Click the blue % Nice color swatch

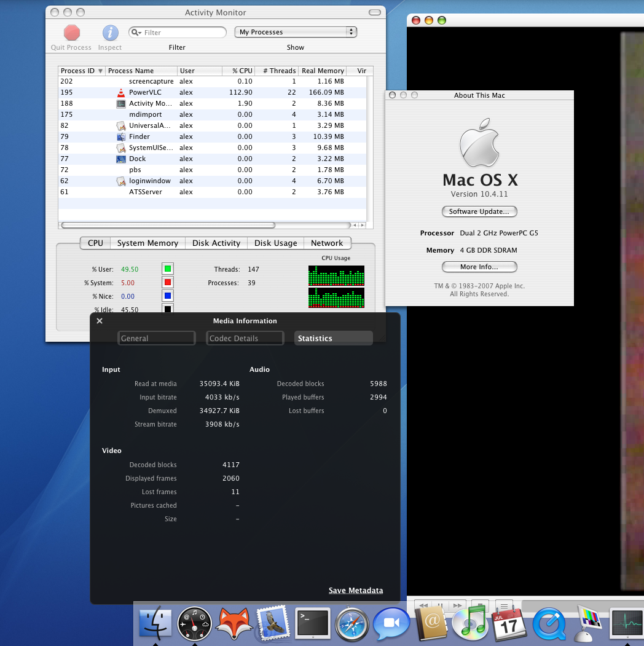tap(168, 296)
